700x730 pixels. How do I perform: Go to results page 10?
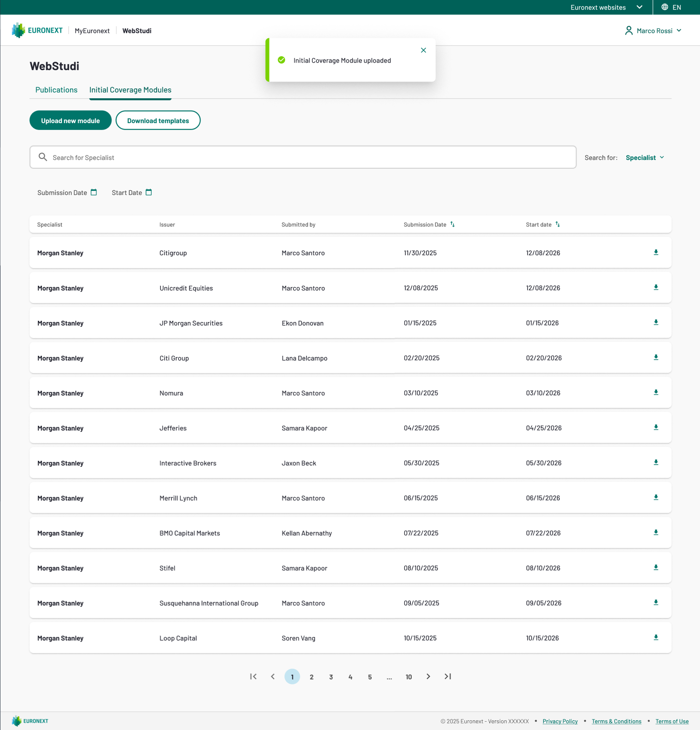[409, 677]
